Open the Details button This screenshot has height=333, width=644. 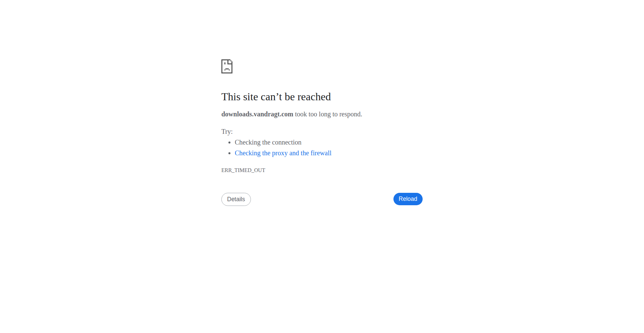(x=236, y=199)
